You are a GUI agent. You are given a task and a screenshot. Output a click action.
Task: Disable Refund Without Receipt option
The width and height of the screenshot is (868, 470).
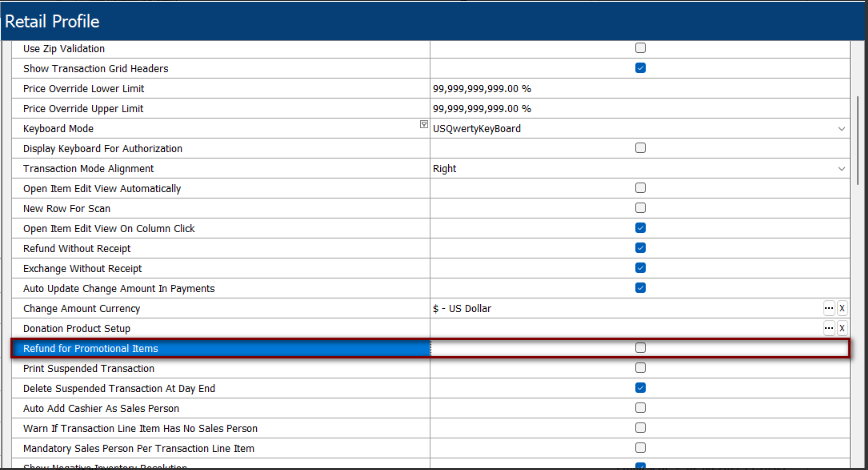[x=640, y=248]
